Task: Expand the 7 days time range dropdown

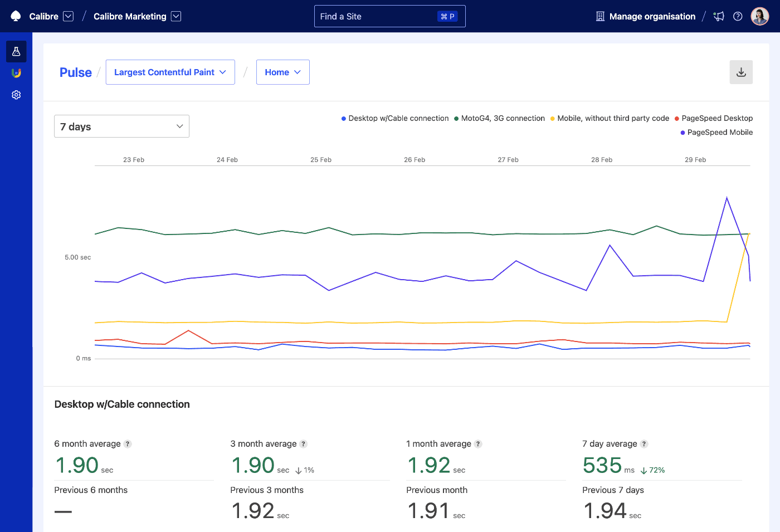Action: tap(121, 126)
